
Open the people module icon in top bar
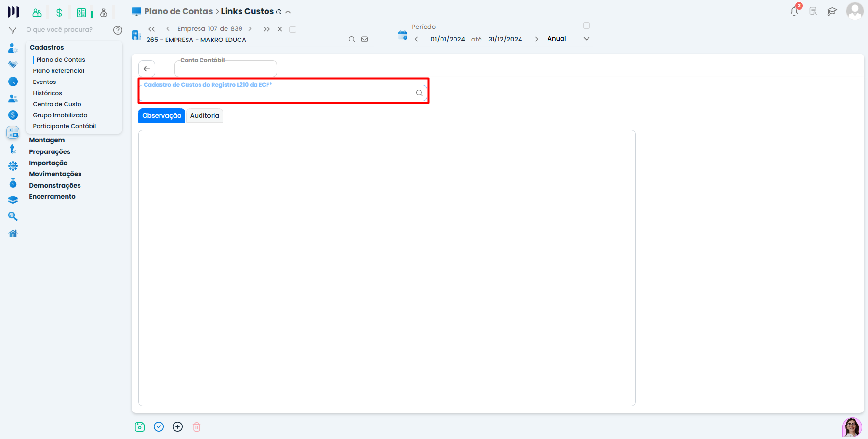[37, 13]
